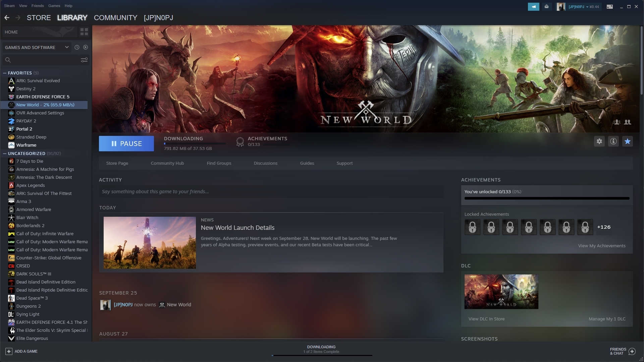Click the New World DLC thumbnail

point(501,292)
